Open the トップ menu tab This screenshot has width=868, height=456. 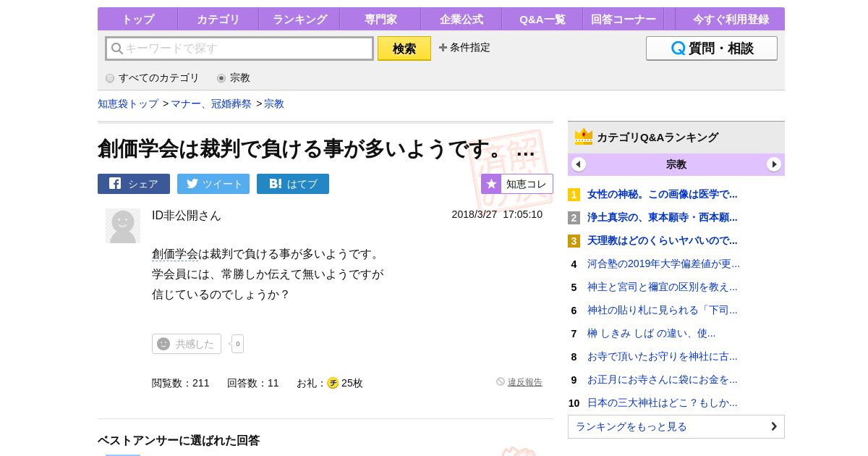point(137,19)
